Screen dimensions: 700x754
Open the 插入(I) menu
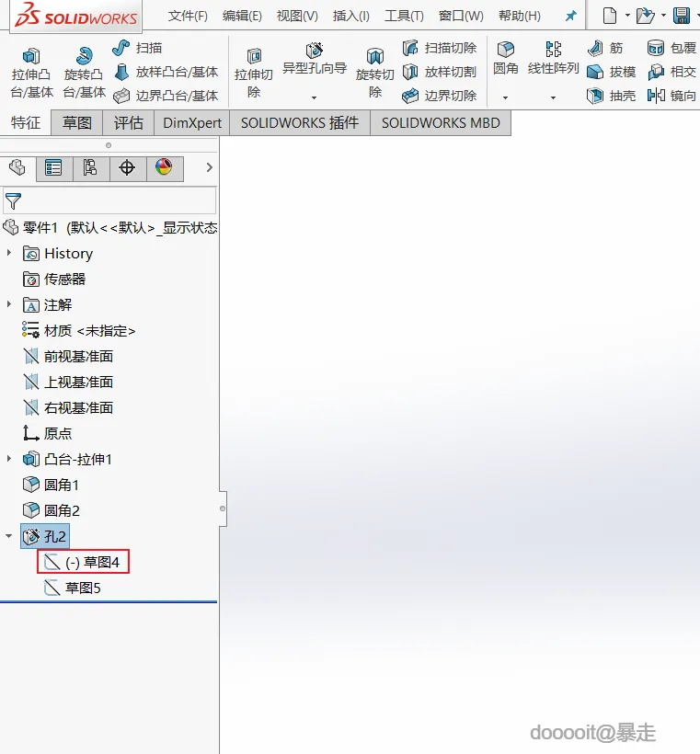(351, 17)
